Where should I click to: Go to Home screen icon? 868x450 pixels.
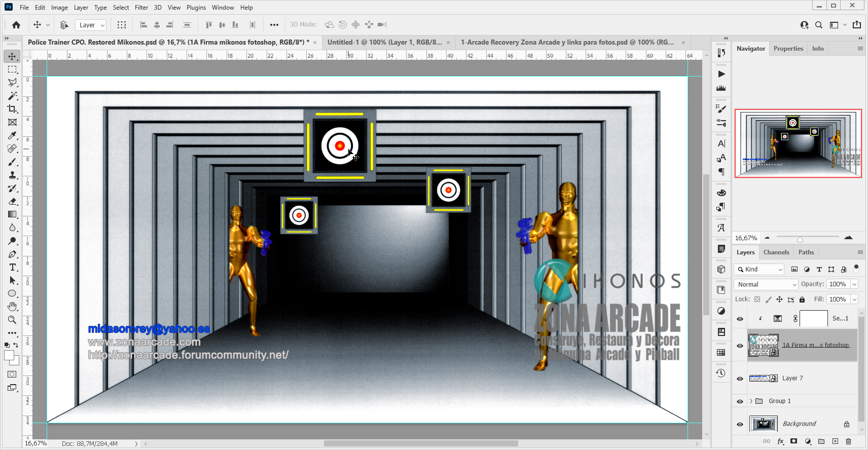(x=16, y=25)
